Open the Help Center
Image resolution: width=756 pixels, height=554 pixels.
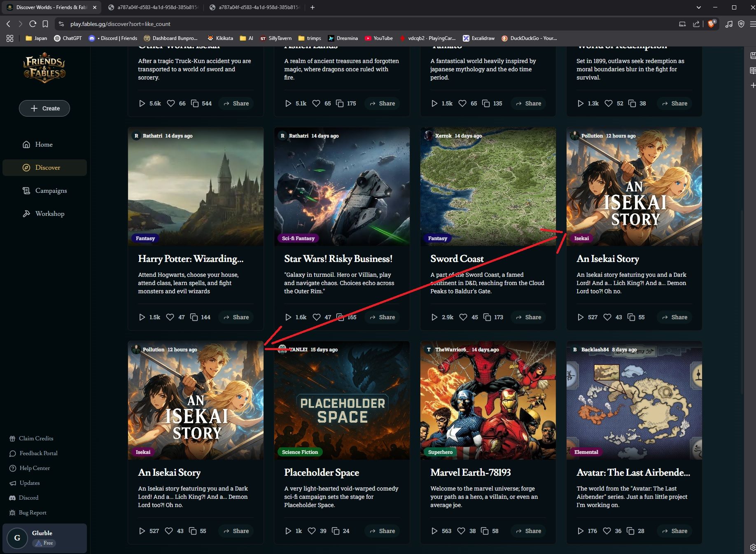click(x=30, y=468)
